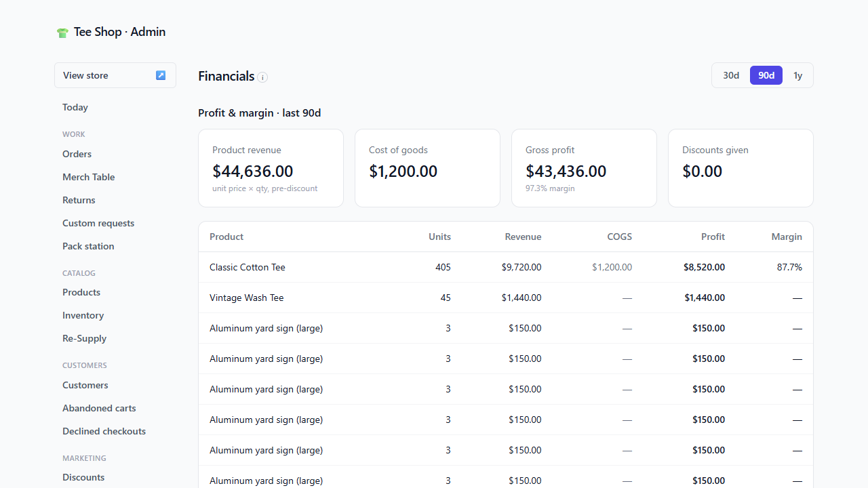868x488 pixels.
Task: Click the Margin column header
Action: point(787,237)
